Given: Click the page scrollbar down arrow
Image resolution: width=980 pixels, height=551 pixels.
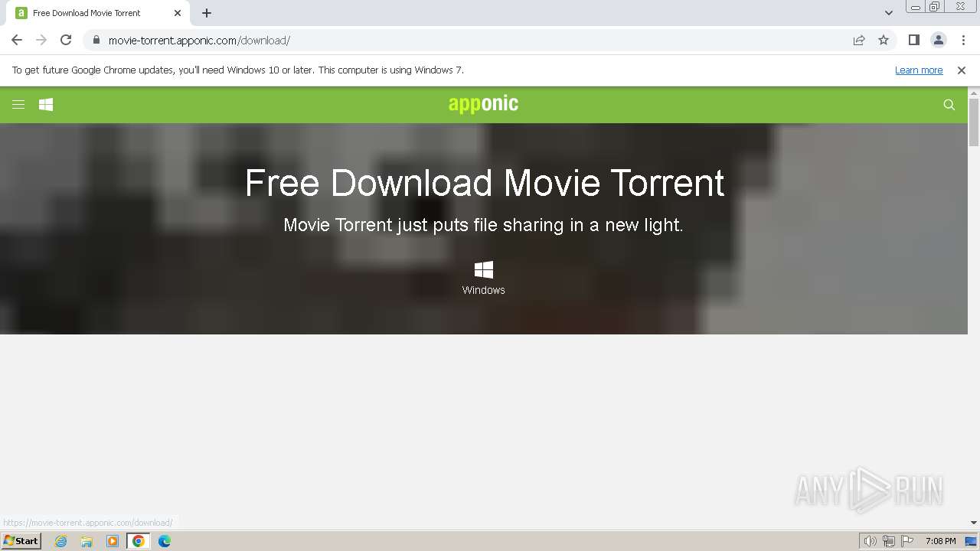Looking at the screenshot, I should point(974,523).
